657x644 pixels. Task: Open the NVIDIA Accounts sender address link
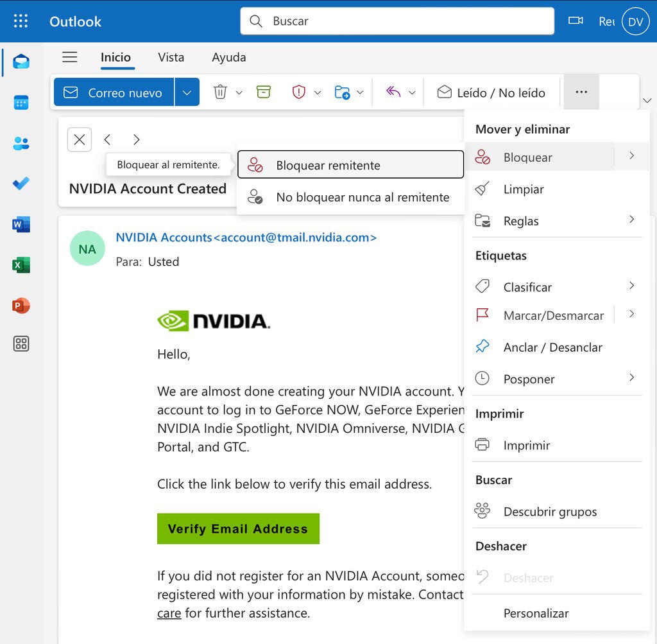246,237
